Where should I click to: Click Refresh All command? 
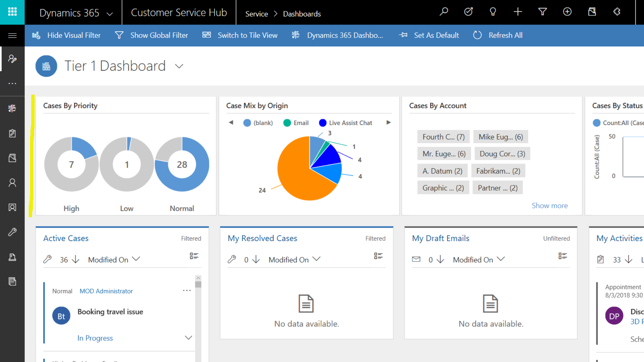coord(498,35)
